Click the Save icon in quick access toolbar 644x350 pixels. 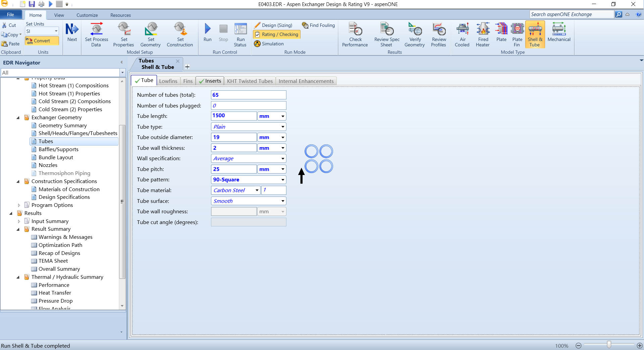click(32, 4)
